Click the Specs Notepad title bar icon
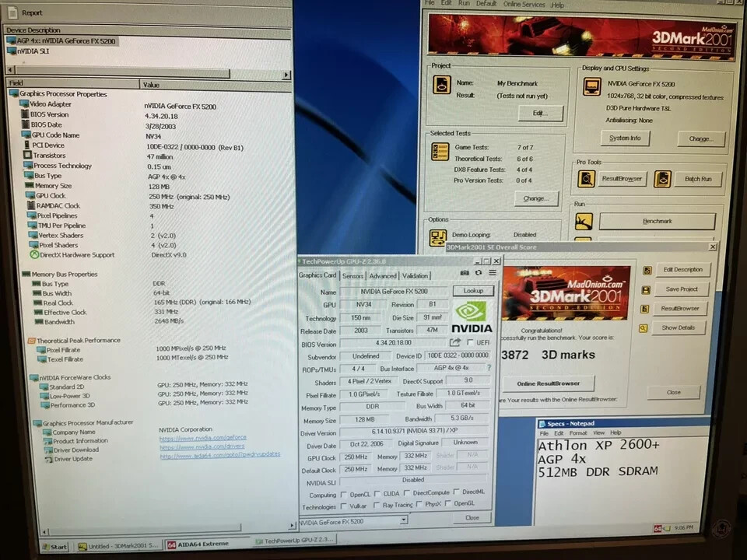Screen dimensions: 747x560 pyautogui.click(x=542, y=424)
